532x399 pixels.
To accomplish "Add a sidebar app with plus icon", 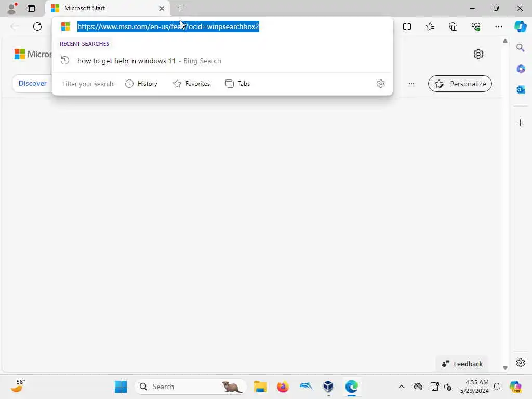I will [521, 123].
